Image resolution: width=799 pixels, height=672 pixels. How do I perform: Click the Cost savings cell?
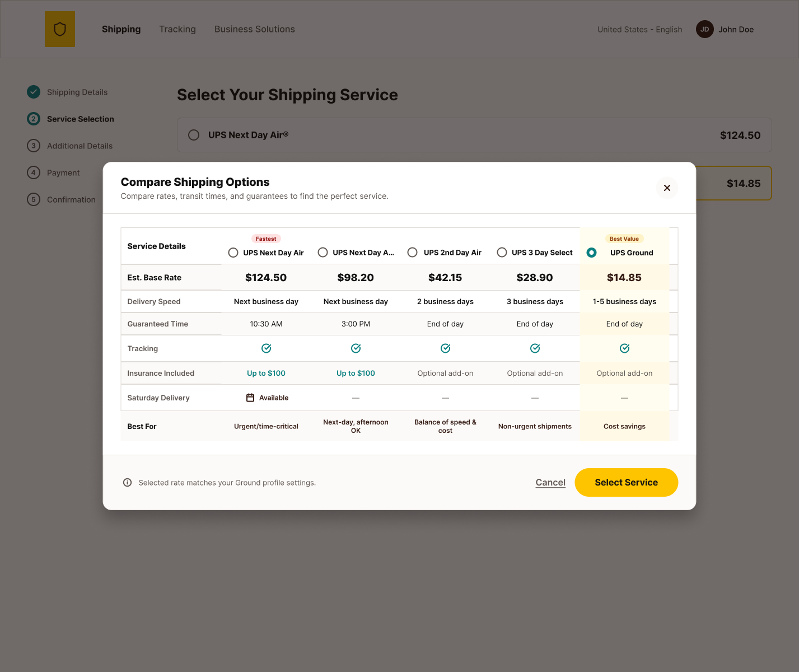(624, 426)
